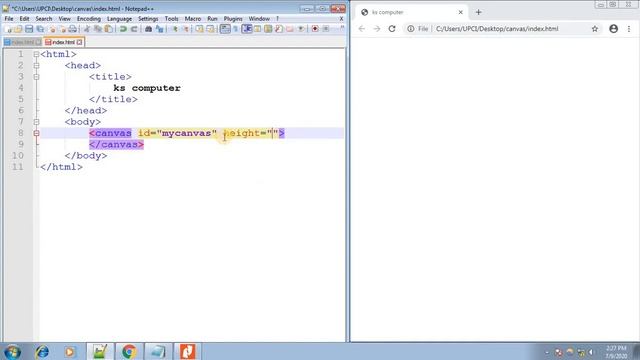
Task: Click Folder as Workspace toolbar icon
Action: click(x=290, y=29)
